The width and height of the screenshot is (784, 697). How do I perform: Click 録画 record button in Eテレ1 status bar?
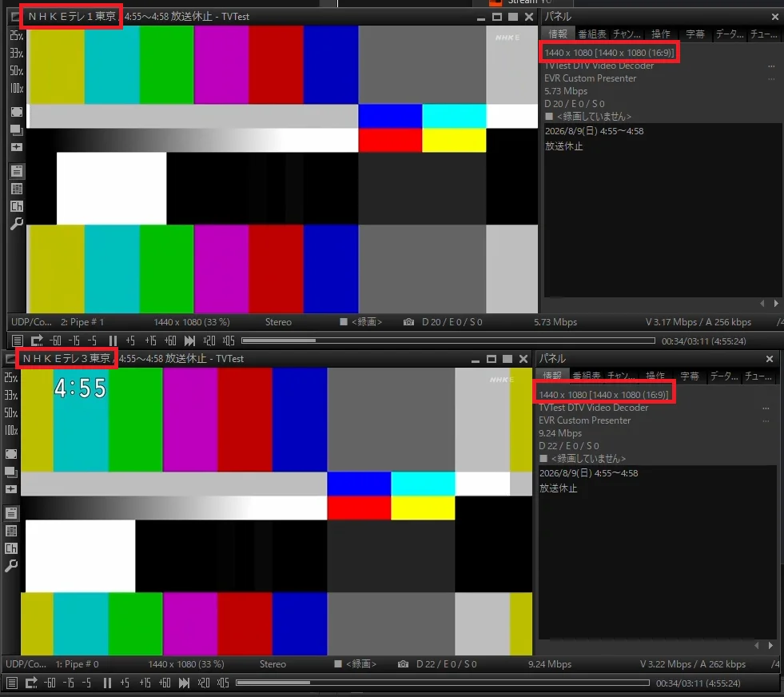point(361,322)
